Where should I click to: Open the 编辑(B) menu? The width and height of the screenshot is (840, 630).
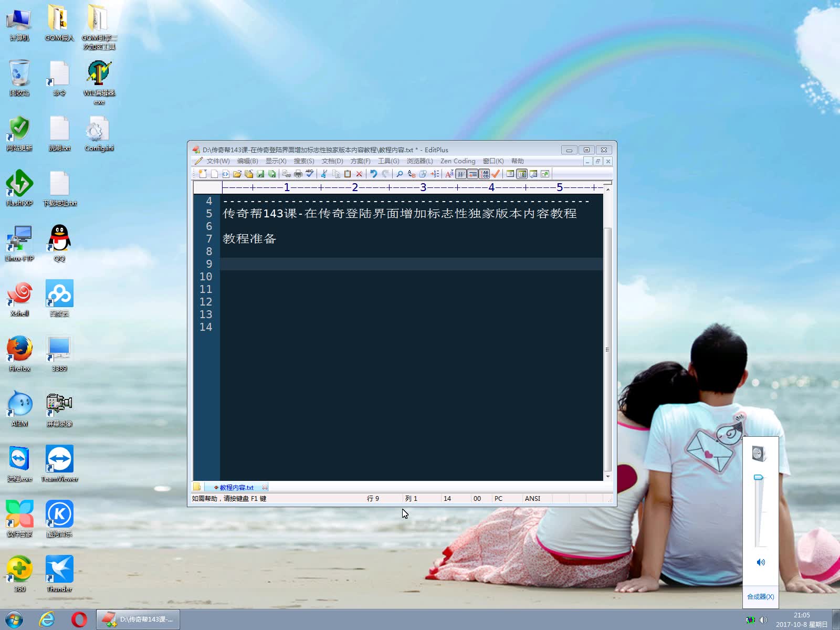pos(247,161)
